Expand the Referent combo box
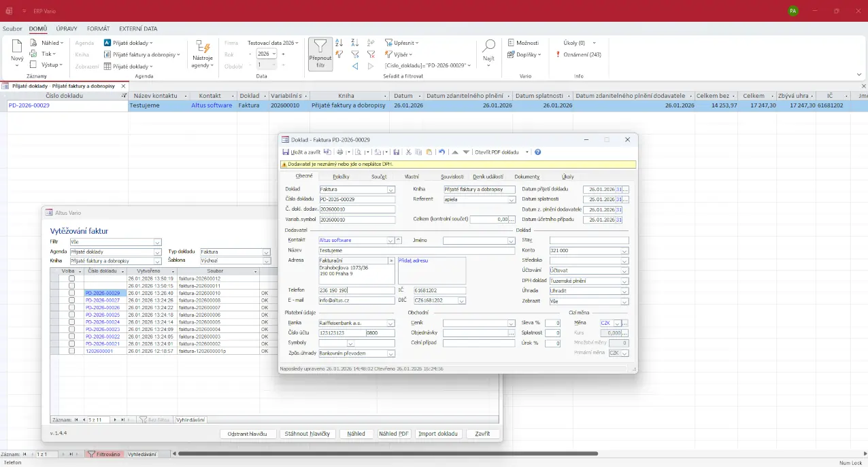The height and width of the screenshot is (467, 868). pos(512,200)
